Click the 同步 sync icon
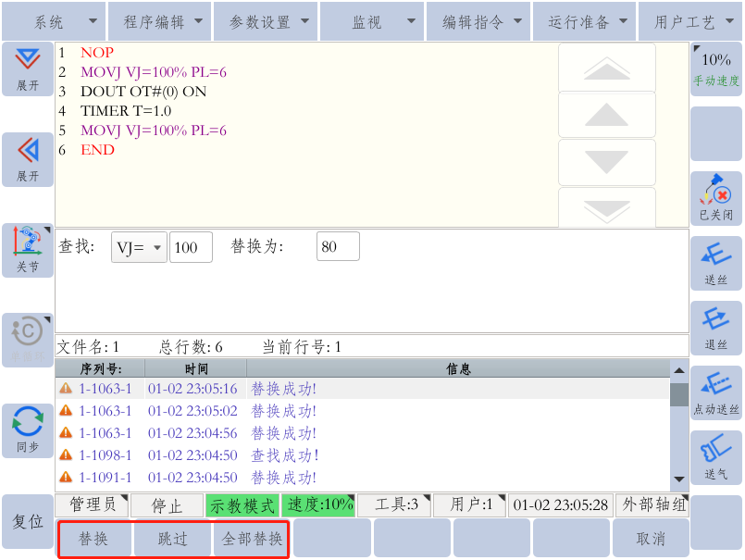This screenshot has width=745, height=560. [x=28, y=430]
